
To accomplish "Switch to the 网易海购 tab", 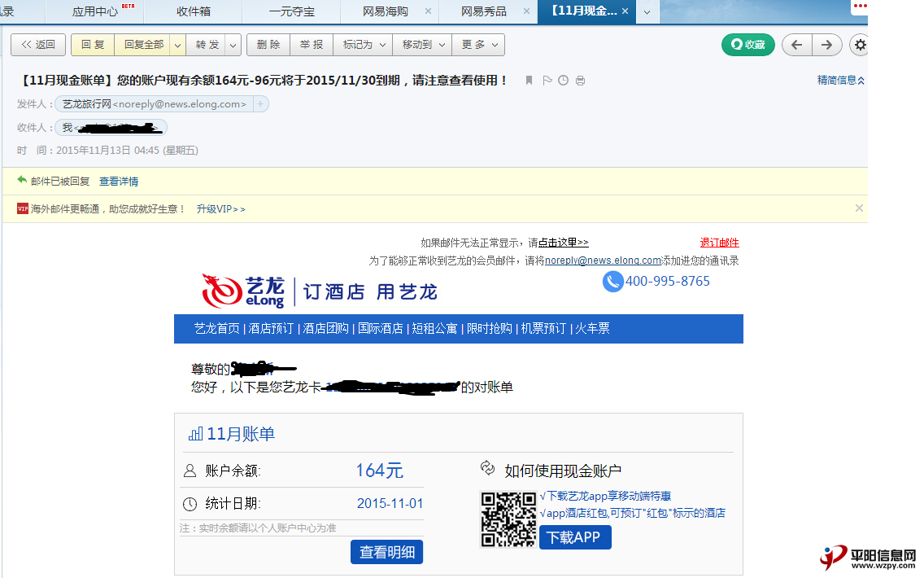I will click(385, 11).
